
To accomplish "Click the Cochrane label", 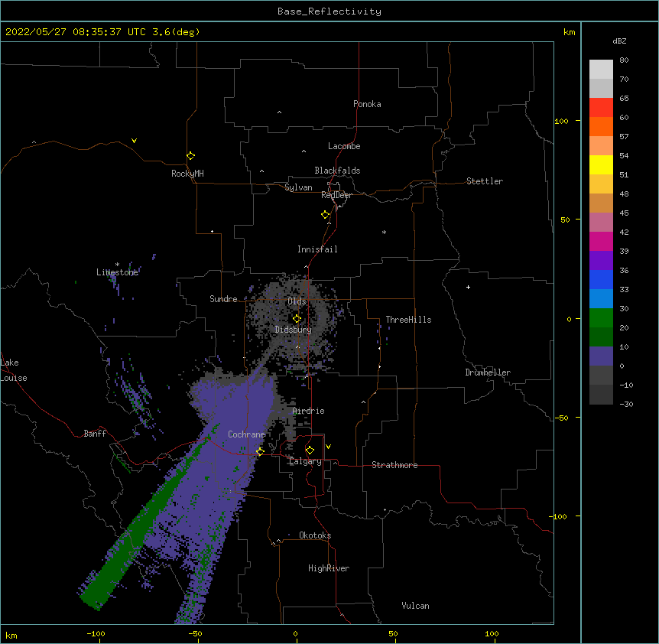I will pos(246,434).
